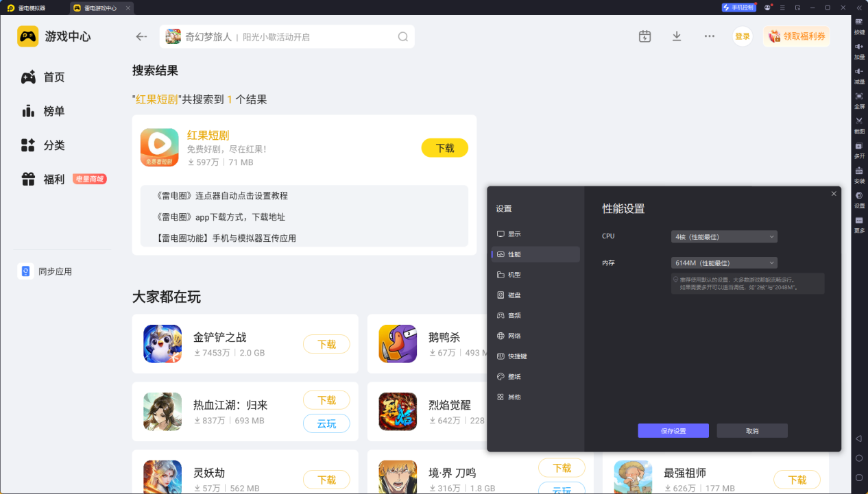Go back using the left arrow icon
868x494 pixels.
tap(141, 37)
